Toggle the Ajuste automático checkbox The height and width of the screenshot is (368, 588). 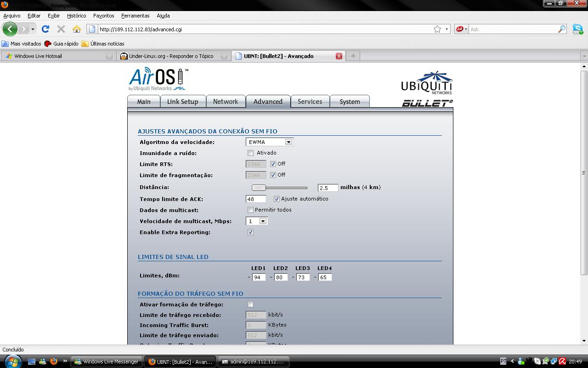coord(277,199)
